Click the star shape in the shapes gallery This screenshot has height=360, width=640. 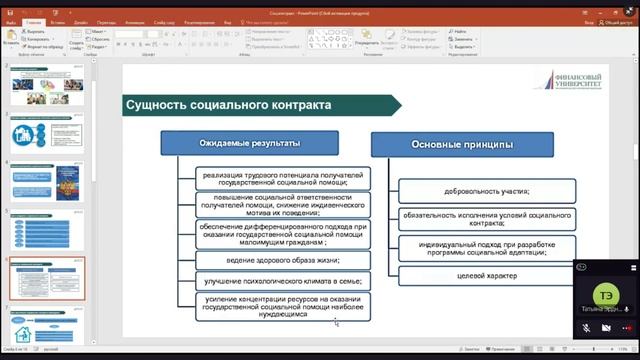pyautogui.click(x=344, y=46)
